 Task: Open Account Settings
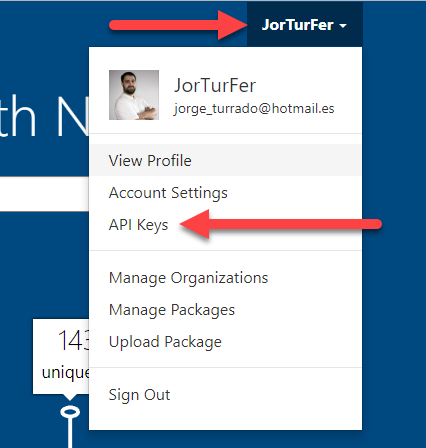tap(226, 193)
